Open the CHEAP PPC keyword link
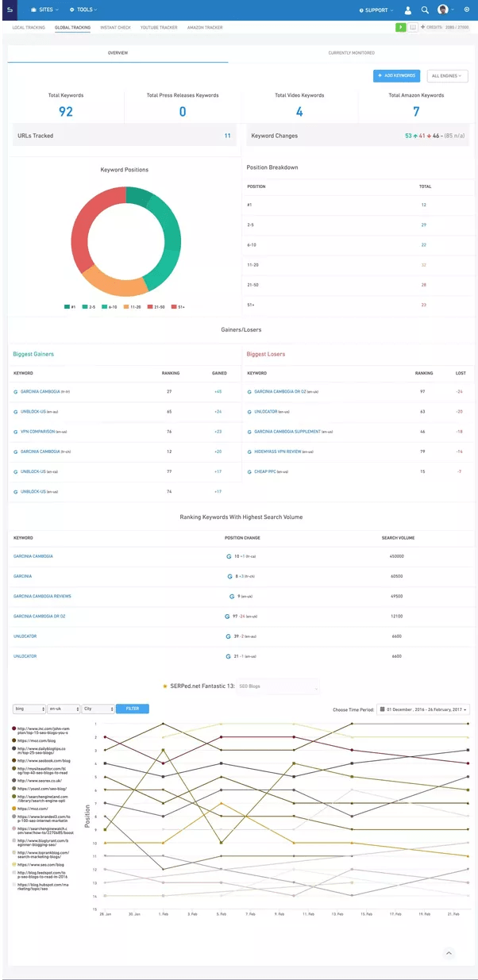This screenshot has height=980, width=478. (x=265, y=471)
